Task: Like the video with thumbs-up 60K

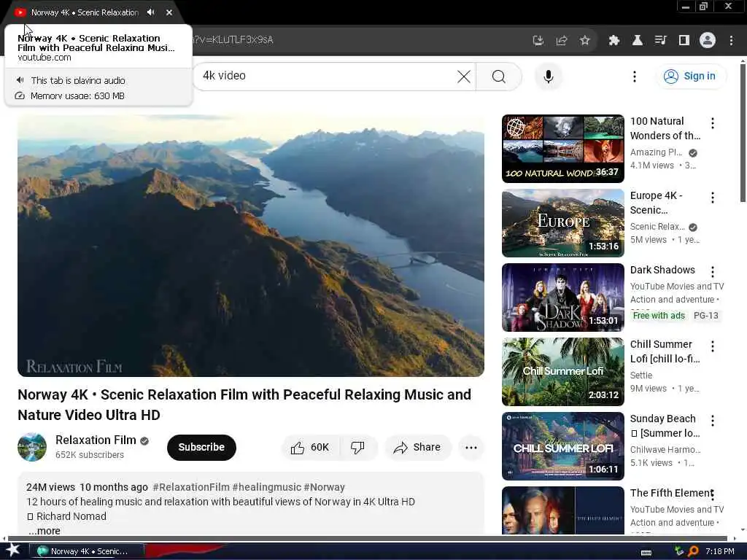Action: coord(310,447)
